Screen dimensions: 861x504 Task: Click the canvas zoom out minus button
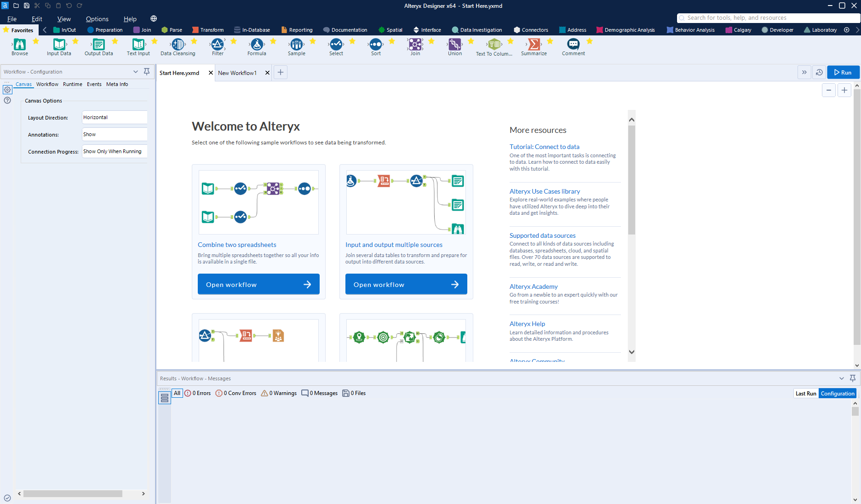click(828, 90)
